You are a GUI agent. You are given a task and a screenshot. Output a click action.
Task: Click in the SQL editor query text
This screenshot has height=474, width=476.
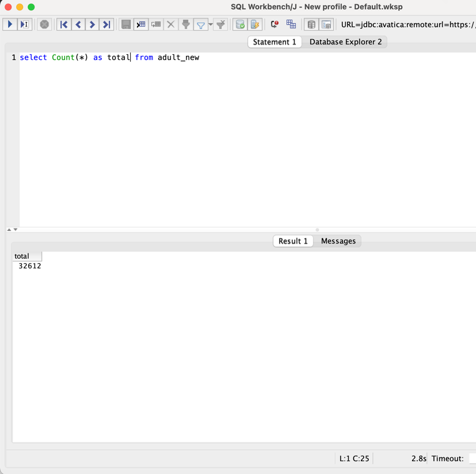click(109, 58)
